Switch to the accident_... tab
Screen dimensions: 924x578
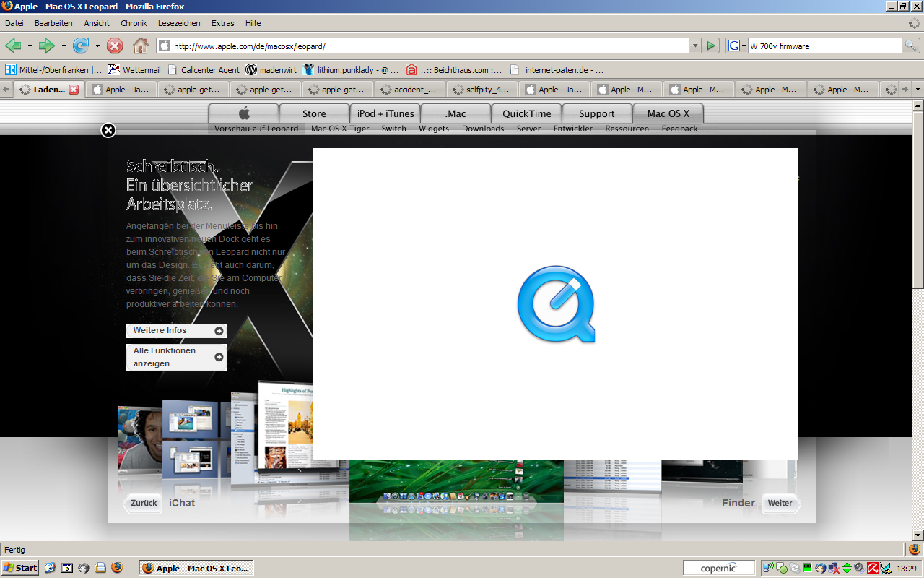(x=409, y=90)
